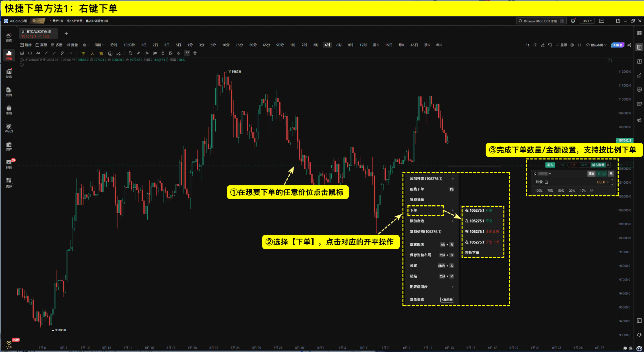Viewport: 644px width, 352px height.
Task: Set order size to 10%
Action: coord(583,191)
